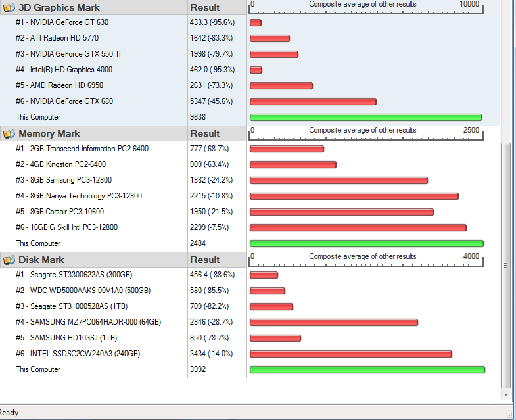Select the INTEL SSDSC2CW240A3 (240GB) row
This screenshot has width=516, height=420.
[85, 354]
